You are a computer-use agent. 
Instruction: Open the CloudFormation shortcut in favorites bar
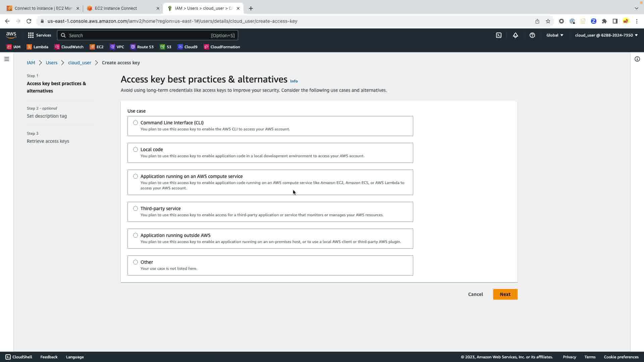222,47
